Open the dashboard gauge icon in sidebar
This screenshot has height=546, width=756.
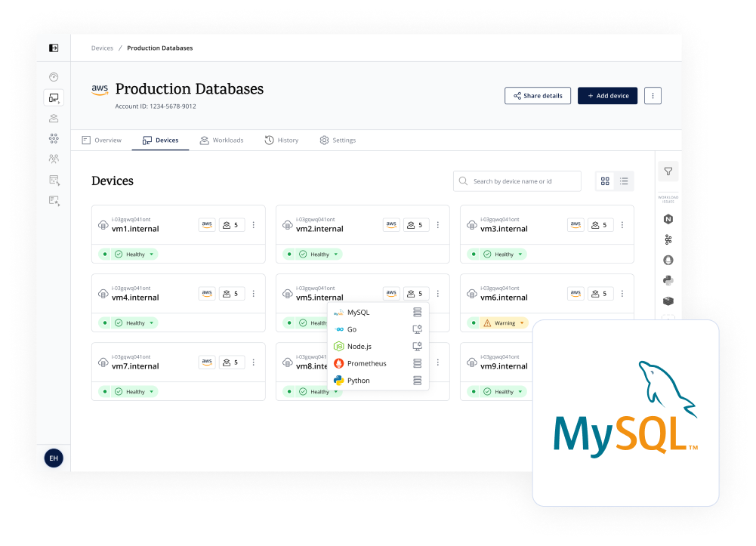(x=54, y=77)
